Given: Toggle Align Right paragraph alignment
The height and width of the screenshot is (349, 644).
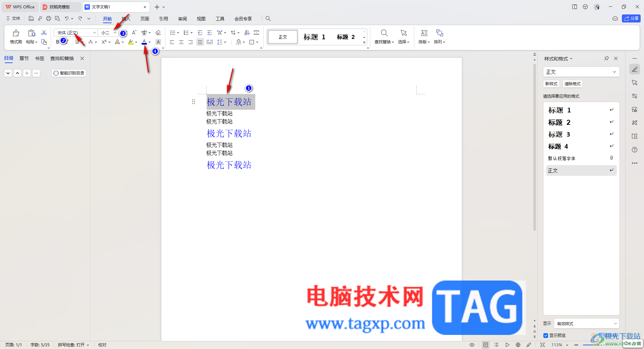Looking at the screenshot, I should [191, 42].
